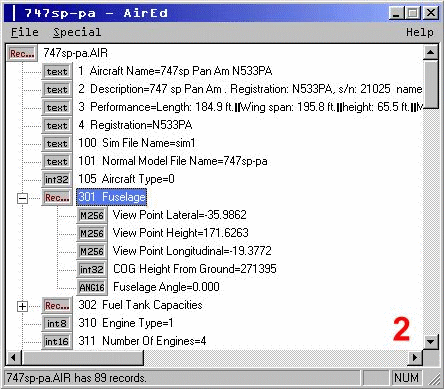
Task: Select View Point Height=171.6263
Action: tap(181, 233)
